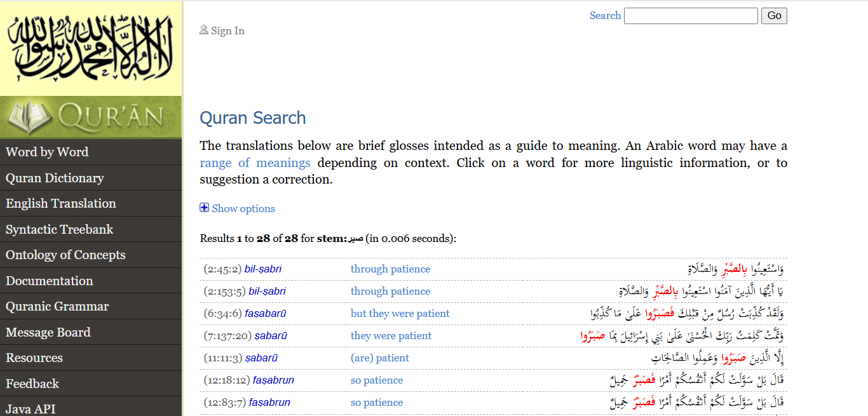Viewport: 868px width, 416px height.
Task: Expand the Show options plus icon
Action: click(204, 208)
